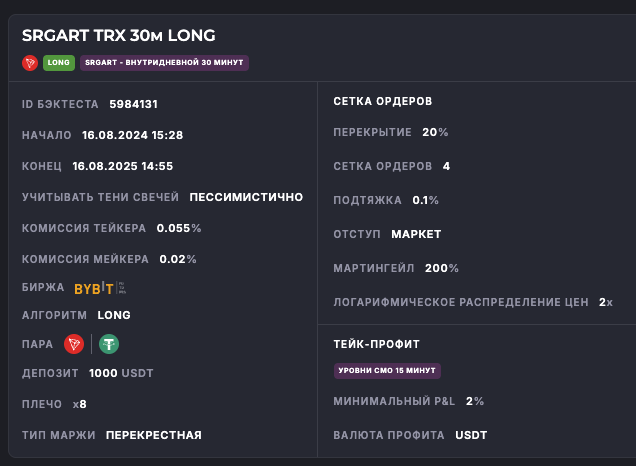Click the TRON icon in the Пара row
The image size is (636, 466).
(73, 344)
